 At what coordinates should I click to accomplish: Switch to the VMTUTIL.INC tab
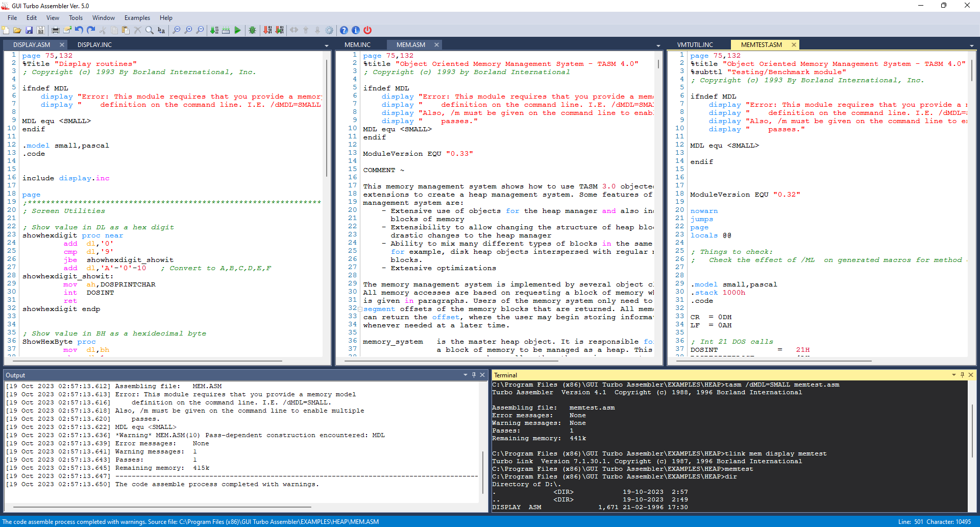(695, 45)
